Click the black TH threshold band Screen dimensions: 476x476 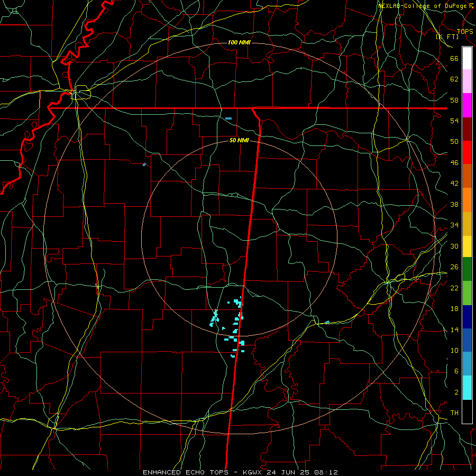point(467,411)
